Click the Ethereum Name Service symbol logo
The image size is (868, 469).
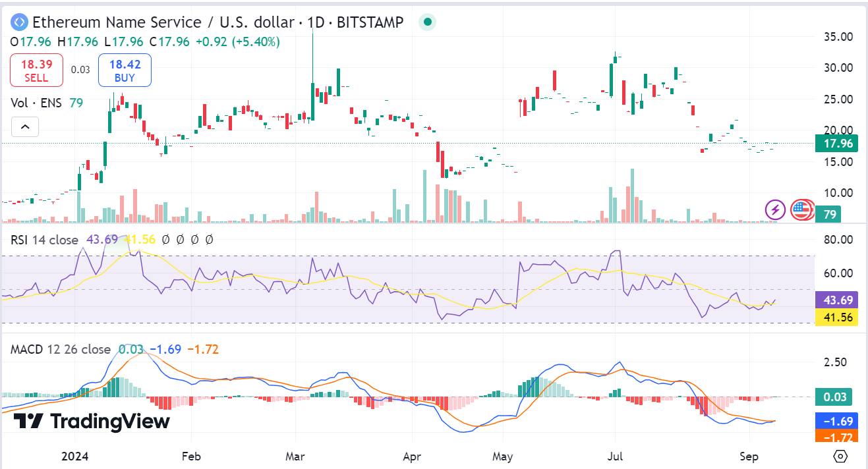19,22
